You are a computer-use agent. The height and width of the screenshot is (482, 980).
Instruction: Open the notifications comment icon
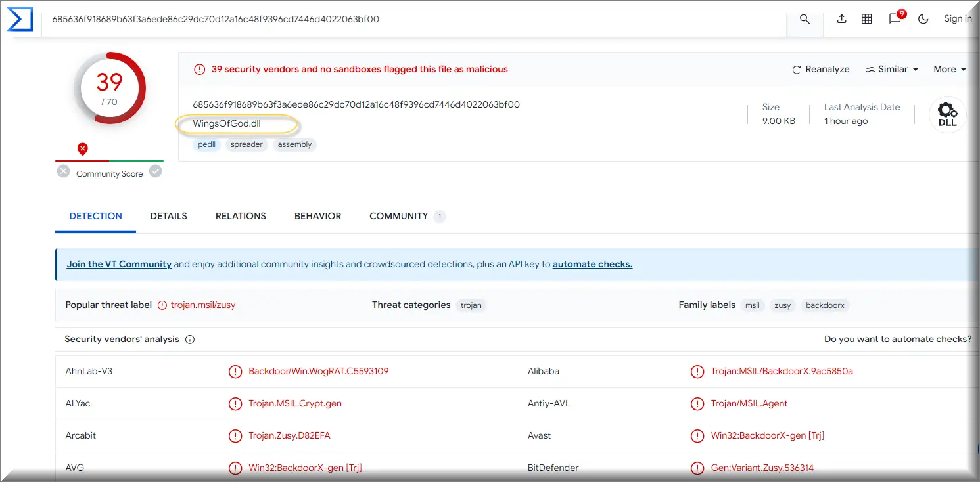tap(895, 19)
